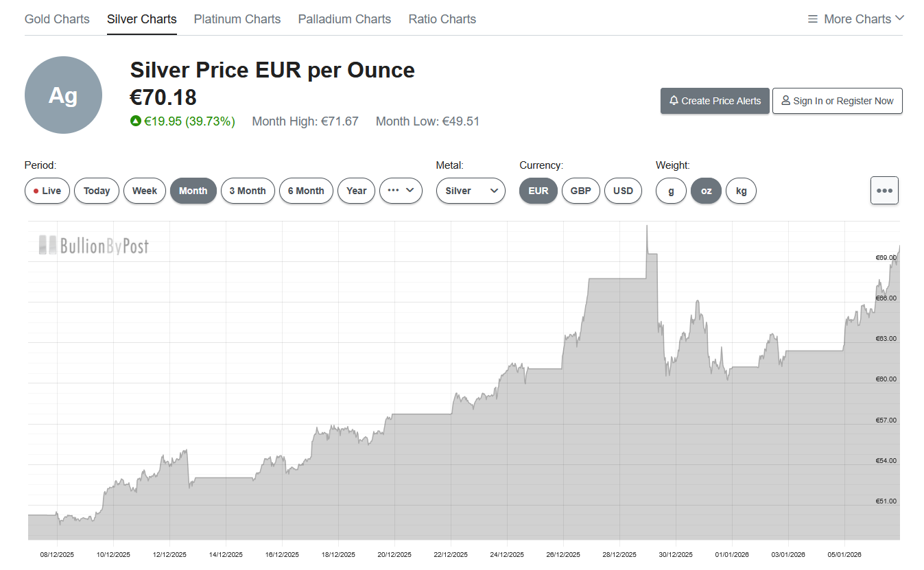
Task: Click the 18/12/2025 date axis label
Action: (x=338, y=554)
